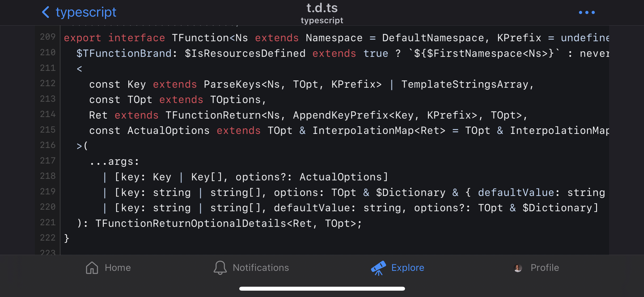
Task: Tap the Home house icon
Action: [x=92, y=268]
